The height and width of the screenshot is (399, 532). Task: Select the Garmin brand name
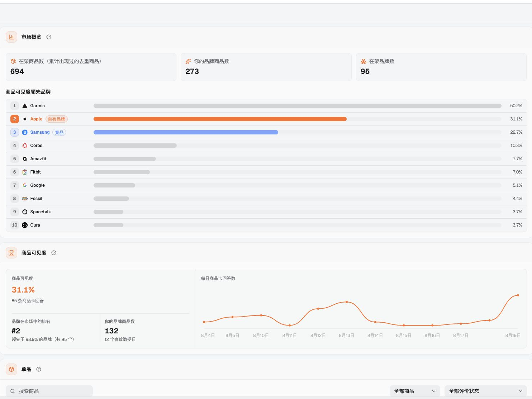tap(38, 106)
